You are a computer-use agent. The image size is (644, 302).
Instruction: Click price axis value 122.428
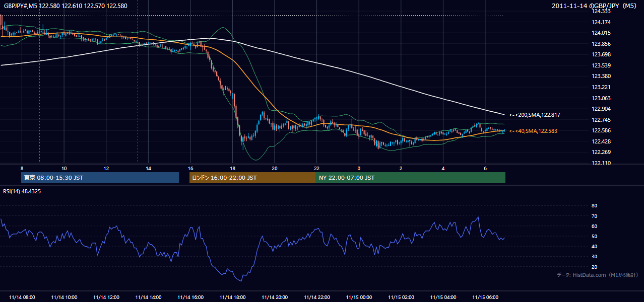(601, 141)
